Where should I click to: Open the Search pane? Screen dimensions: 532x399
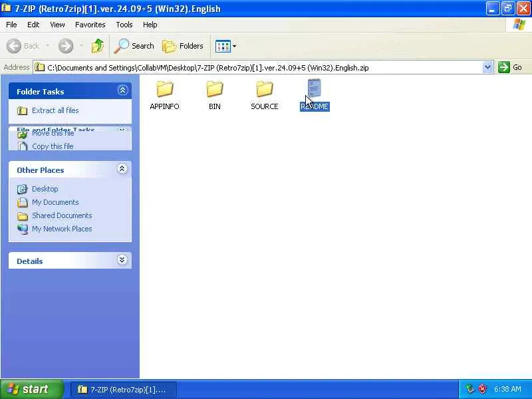click(x=134, y=46)
